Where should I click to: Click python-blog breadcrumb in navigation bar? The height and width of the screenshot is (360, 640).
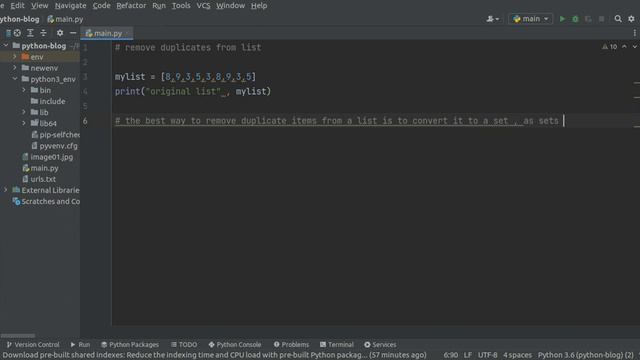point(20,19)
